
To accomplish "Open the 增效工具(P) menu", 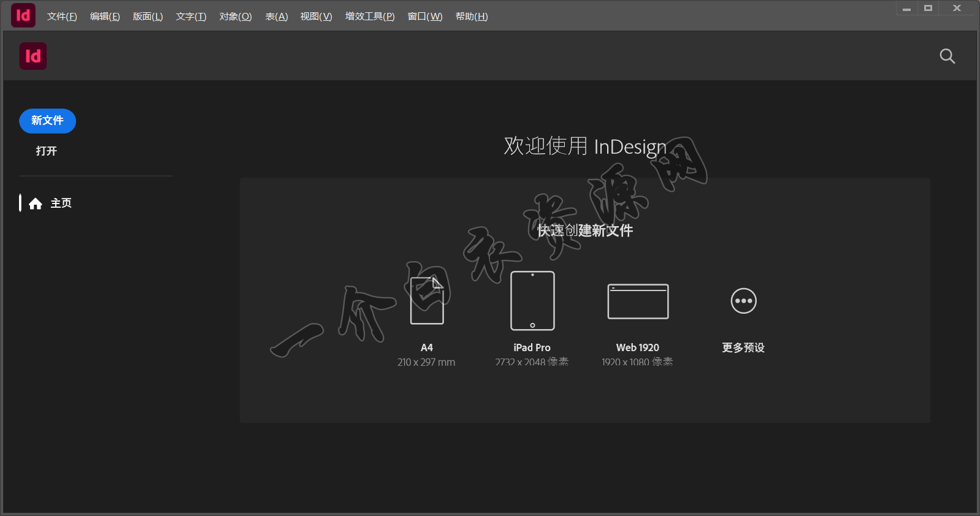I will coord(370,17).
